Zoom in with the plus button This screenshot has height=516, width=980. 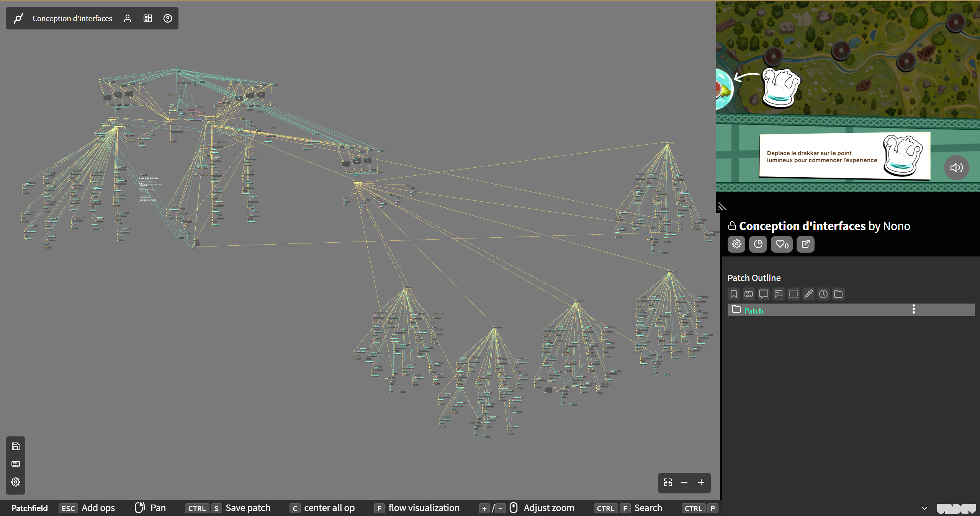[x=701, y=483]
